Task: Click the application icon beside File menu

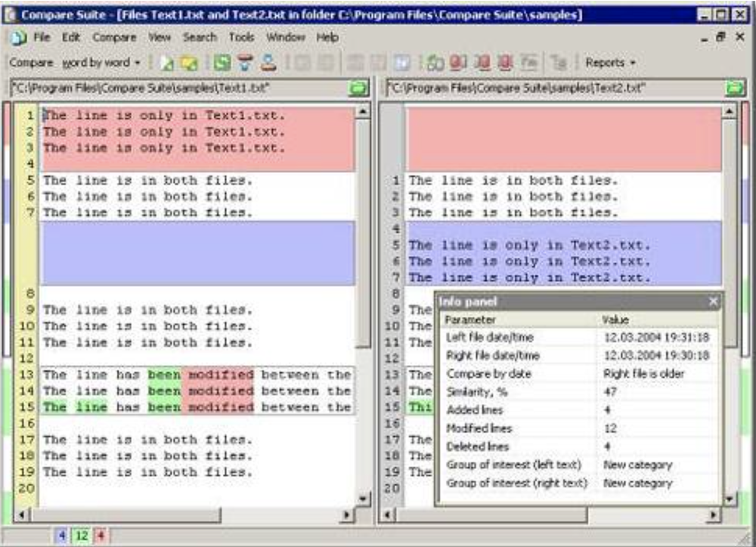Action: tap(17, 37)
